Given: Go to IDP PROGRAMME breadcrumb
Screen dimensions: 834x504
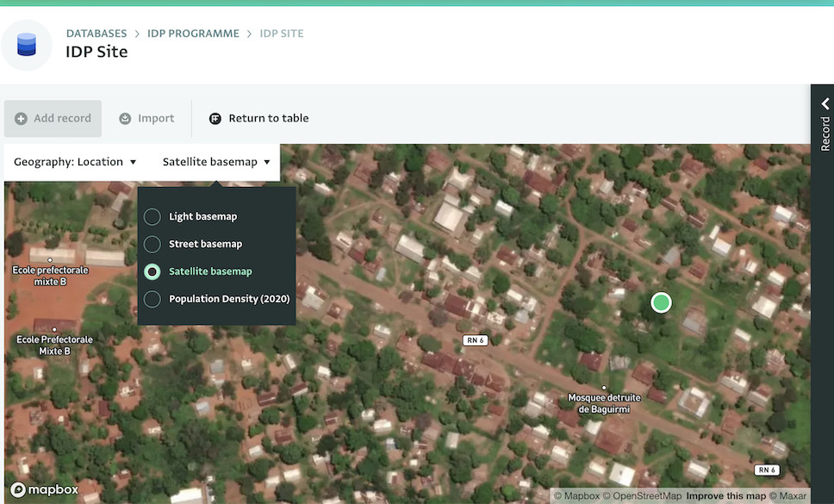Looking at the screenshot, I should coord(193,34).
